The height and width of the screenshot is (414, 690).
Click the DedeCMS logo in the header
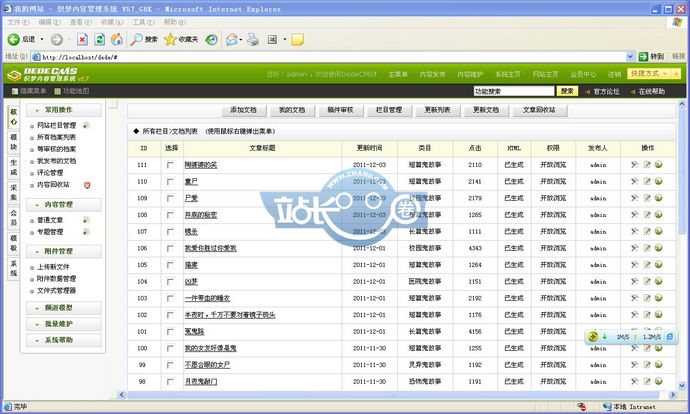pos(48,74)
